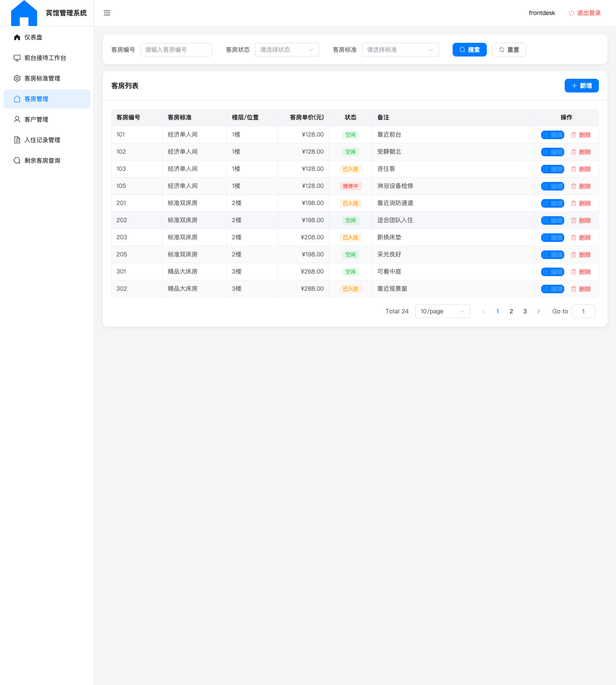Screen dimensions: 616x685
Task: Collapse the sidebar with the hamburger icon
Action: (x=107, y=13)
